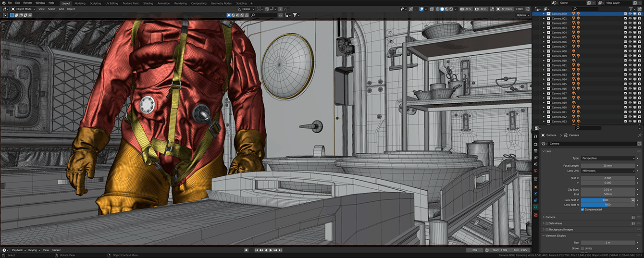Open the lens Type Perspective dropdown

point(608,158)
